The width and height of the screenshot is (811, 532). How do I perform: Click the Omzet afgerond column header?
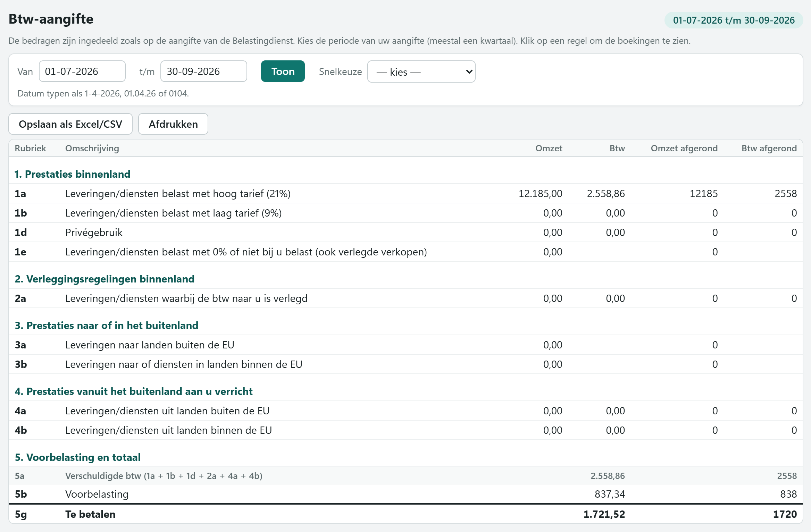click(684, 148)
